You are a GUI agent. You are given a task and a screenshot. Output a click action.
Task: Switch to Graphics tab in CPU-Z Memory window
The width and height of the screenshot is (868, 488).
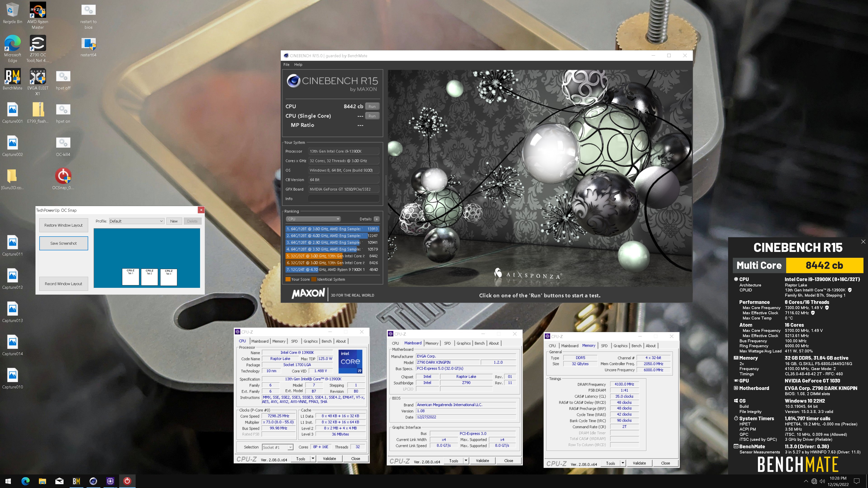pyautogui.click(x=620, y=345)
